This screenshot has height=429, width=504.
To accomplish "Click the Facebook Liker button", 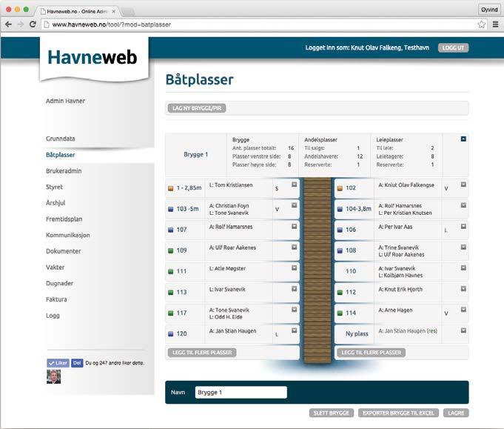I will tap(58, 363).
